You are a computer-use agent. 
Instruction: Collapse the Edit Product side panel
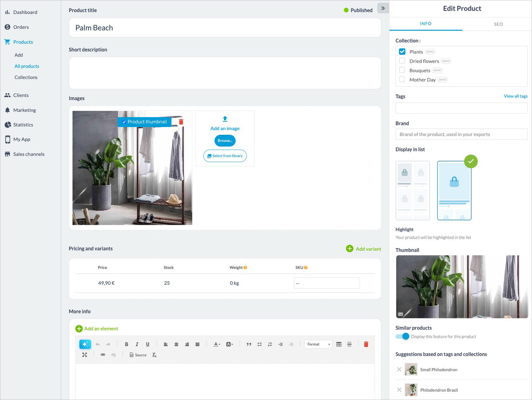(x=383, y=8)
